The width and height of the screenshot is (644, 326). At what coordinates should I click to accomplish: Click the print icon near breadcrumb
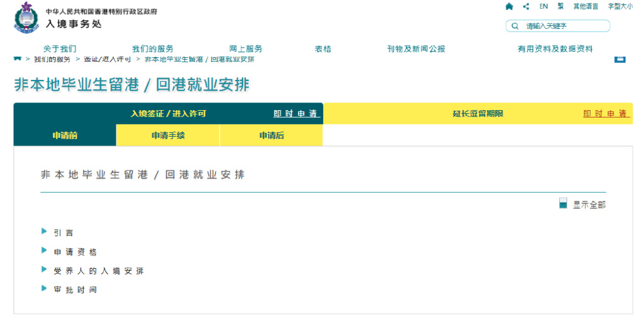click(620, 59)
